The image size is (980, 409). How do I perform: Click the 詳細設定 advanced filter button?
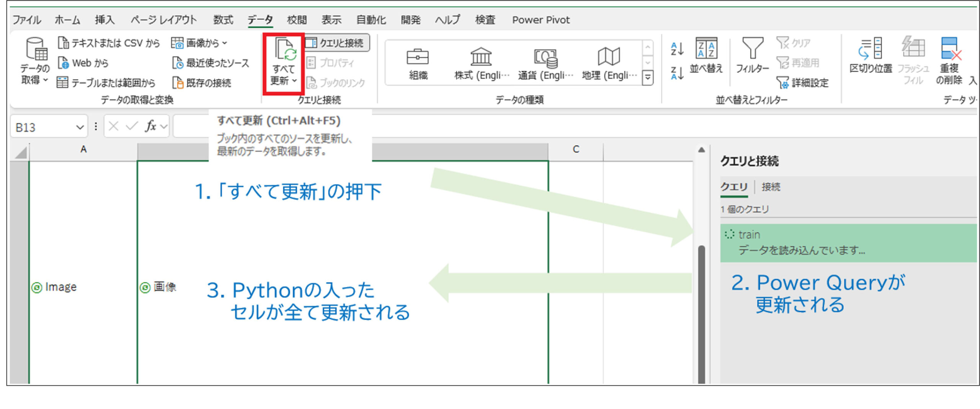click(x=803, y=83)
